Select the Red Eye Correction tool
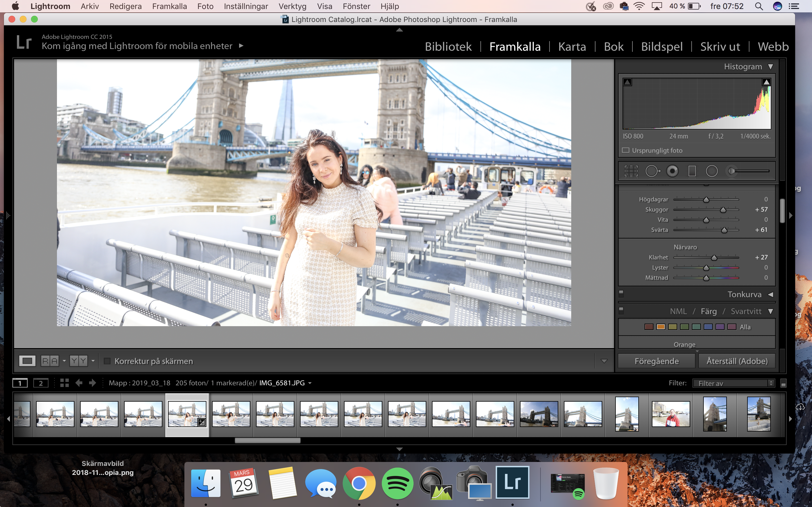The image size is (812, 507). (672, 171)
